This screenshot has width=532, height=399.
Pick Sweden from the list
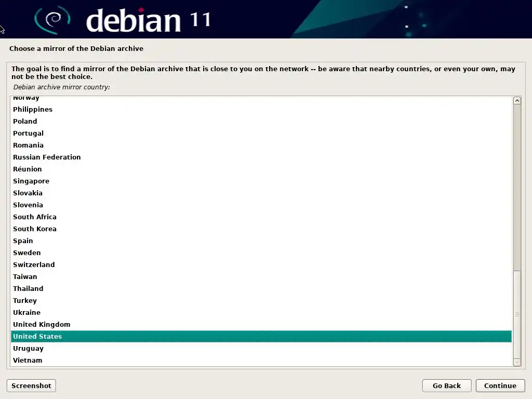[261, 252]
